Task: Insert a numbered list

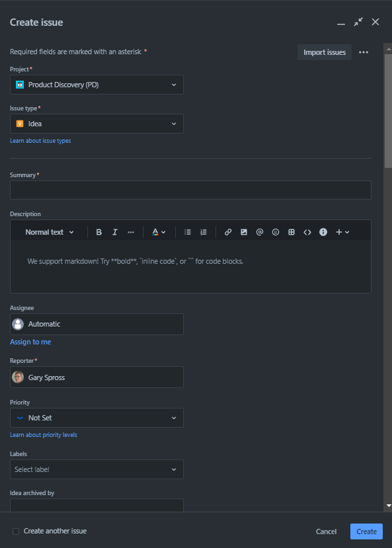Action: coord(204,232)
